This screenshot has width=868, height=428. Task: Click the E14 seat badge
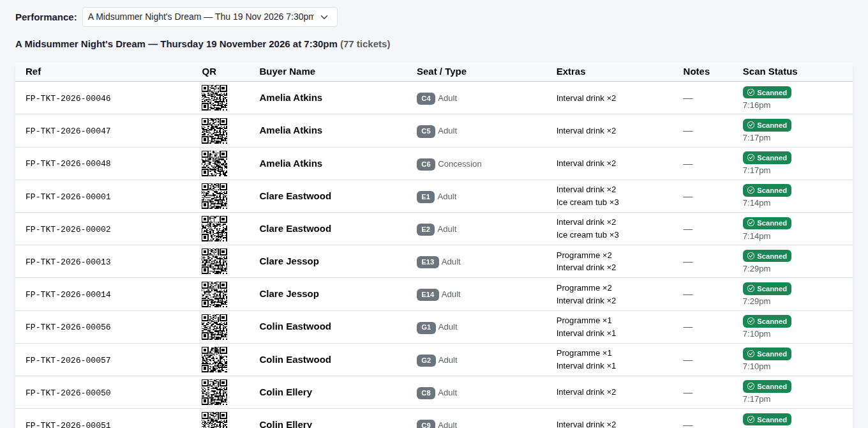[x=428, y=294]
